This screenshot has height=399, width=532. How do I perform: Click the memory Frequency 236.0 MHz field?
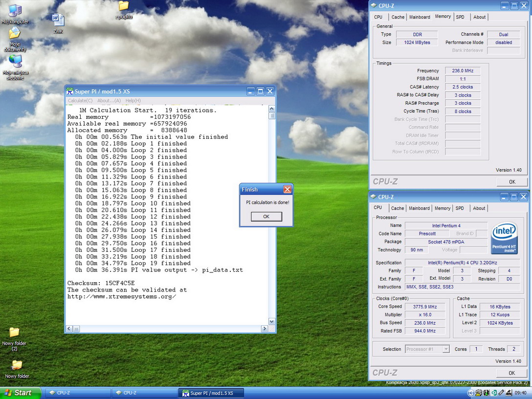(463, 70)
